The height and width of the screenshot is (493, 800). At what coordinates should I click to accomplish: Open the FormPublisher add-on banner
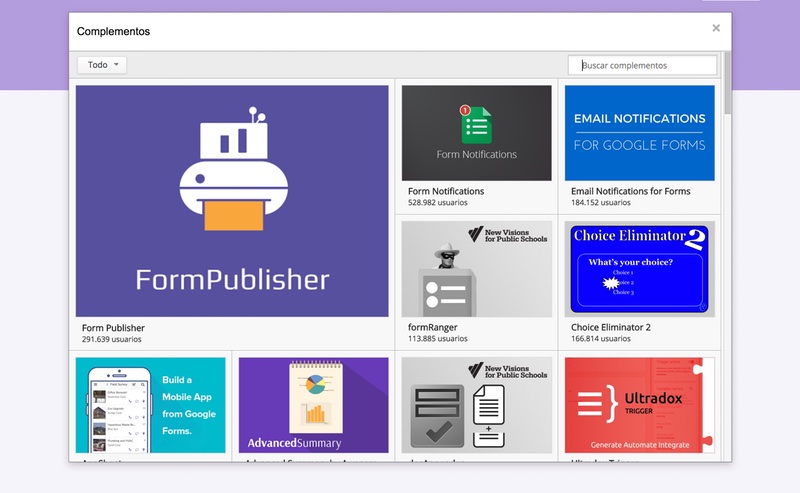pyautogui.click(x=232, y=201)
